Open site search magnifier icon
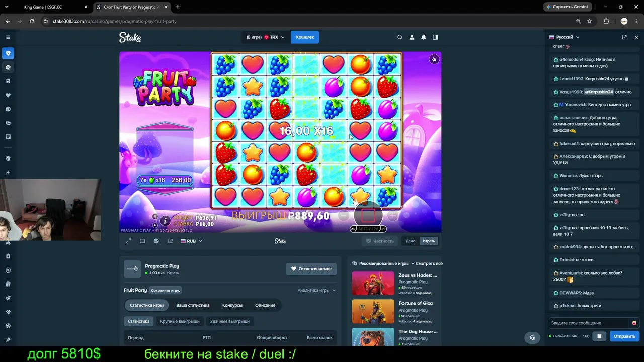 (x=400, y=37)
